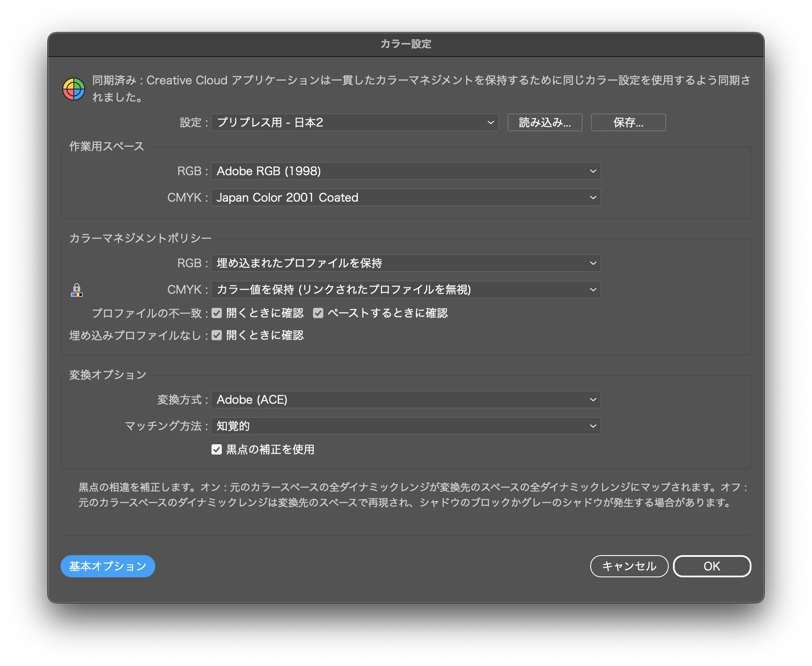Open the 設定 preset dropdown
The height and width of the screenshot is (666, 812).
point(355,122)
